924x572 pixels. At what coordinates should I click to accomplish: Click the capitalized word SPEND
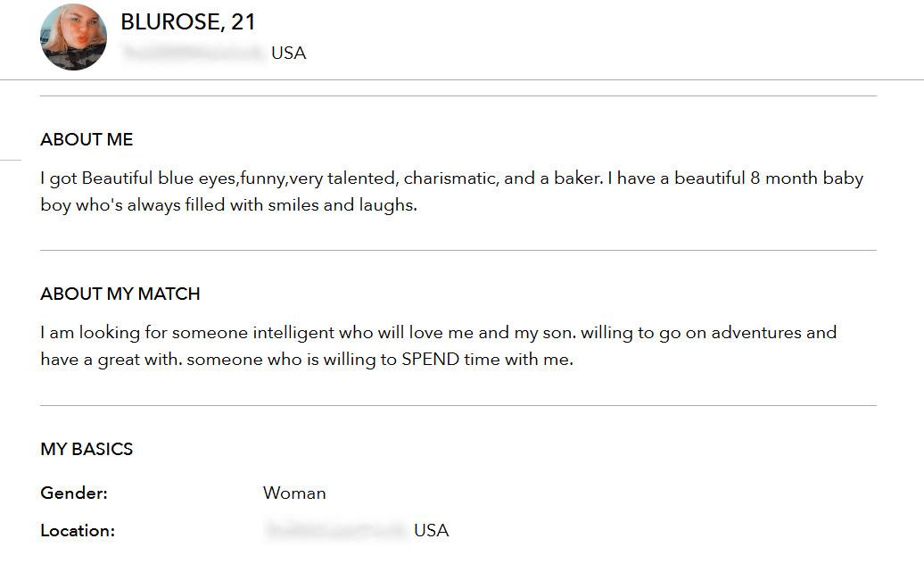pos(430,360)
